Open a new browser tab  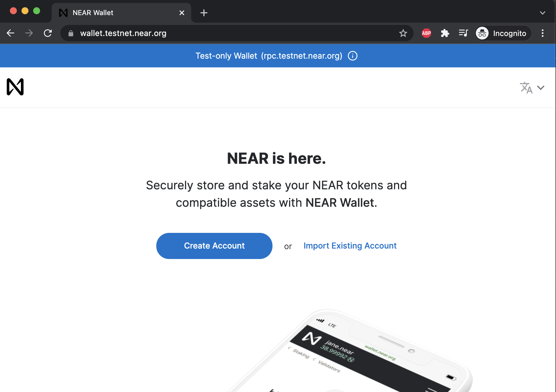pyautogui.click(x=204, y=12)
